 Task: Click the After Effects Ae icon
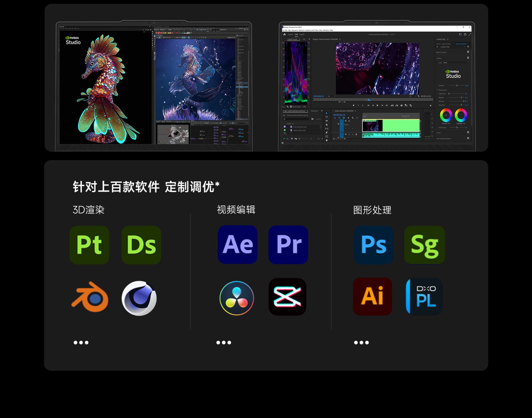click(x=237, y=244)
